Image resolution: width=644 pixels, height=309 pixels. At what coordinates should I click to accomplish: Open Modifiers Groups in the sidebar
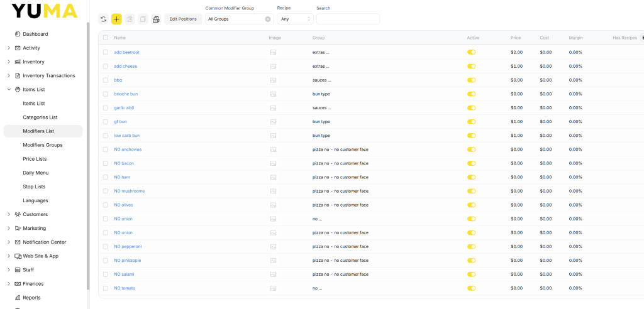(x=43, y=145)
